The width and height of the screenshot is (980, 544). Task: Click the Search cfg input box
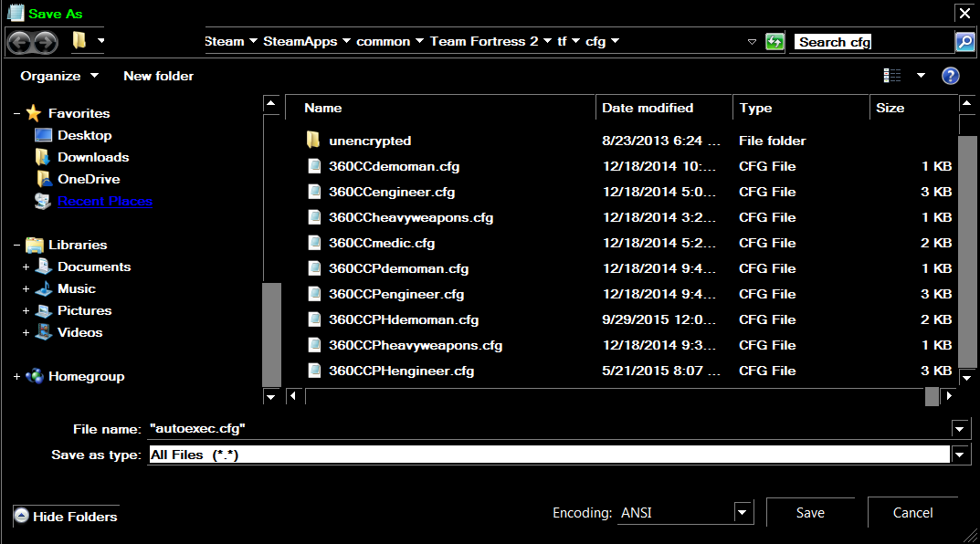(872, 42)
